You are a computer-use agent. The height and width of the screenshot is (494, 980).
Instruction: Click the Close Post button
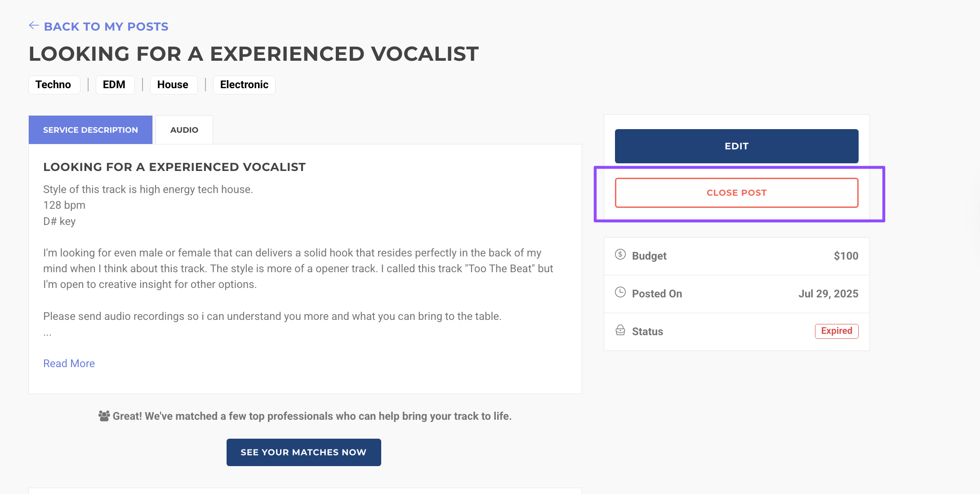pyautogui.click(x=736, y=193)
